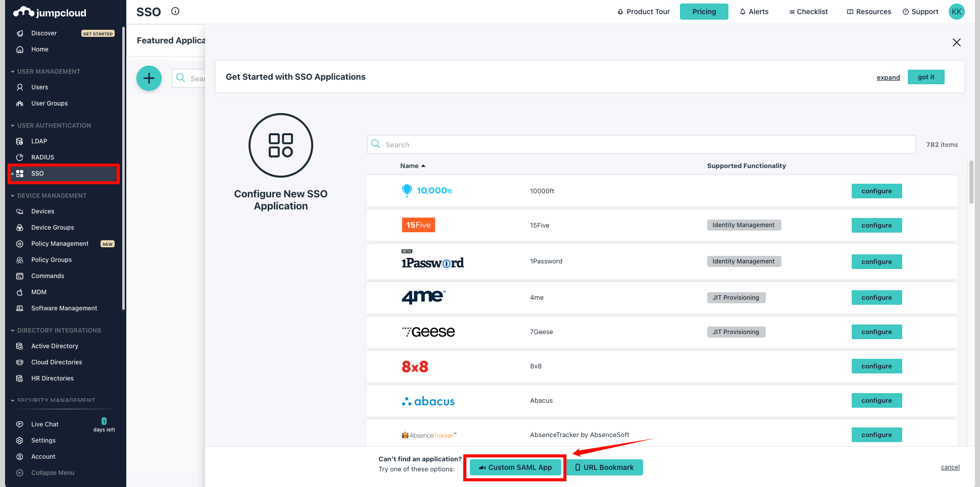
Task: Click the Account person icon
Action: point(20,457)
